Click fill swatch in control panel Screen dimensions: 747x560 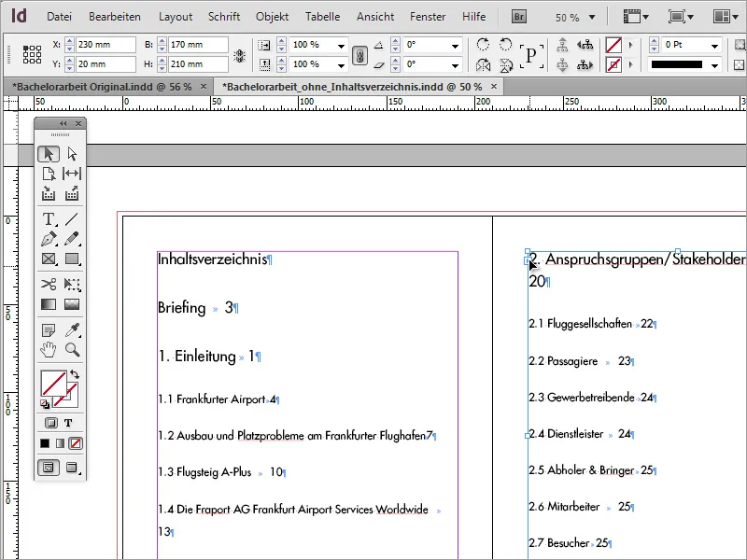[x=613, y=45]
